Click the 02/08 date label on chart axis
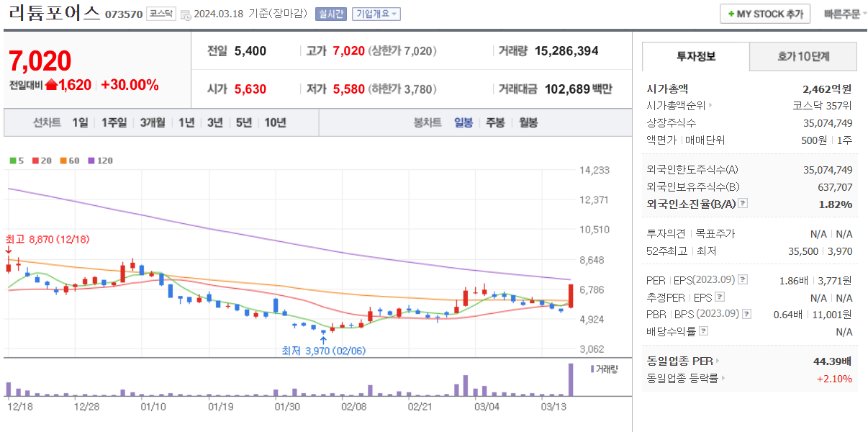The image size is (868, 432). (353, 407)
